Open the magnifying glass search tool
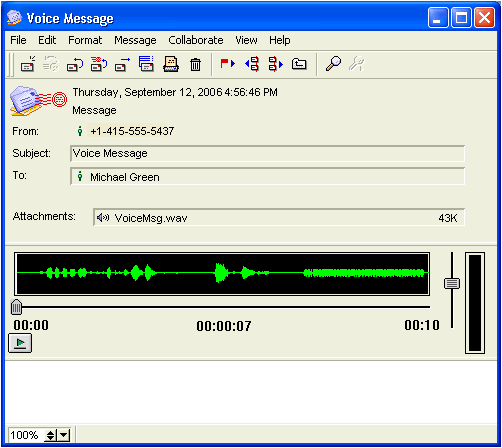502x448 pixels. point(333,63)
